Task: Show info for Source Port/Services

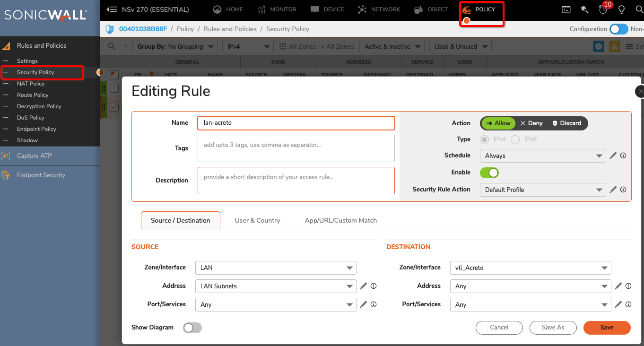Action: pyautogui.click(x=374, y=304)
